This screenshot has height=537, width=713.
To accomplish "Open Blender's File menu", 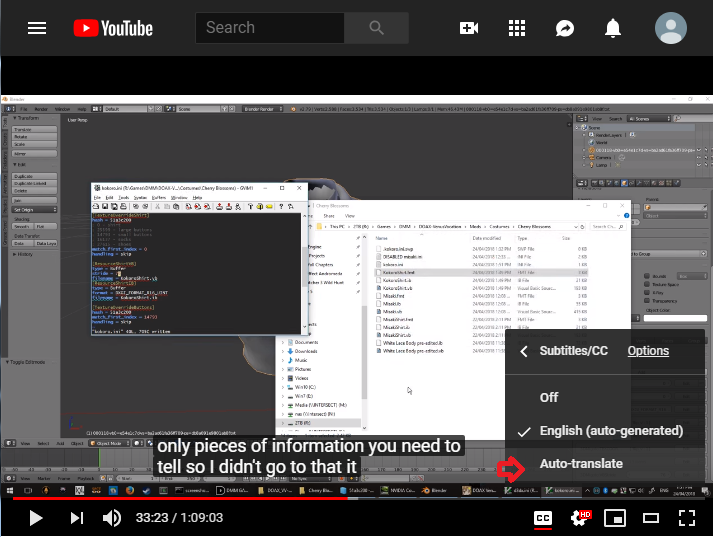I will click(x=24, y=109).
